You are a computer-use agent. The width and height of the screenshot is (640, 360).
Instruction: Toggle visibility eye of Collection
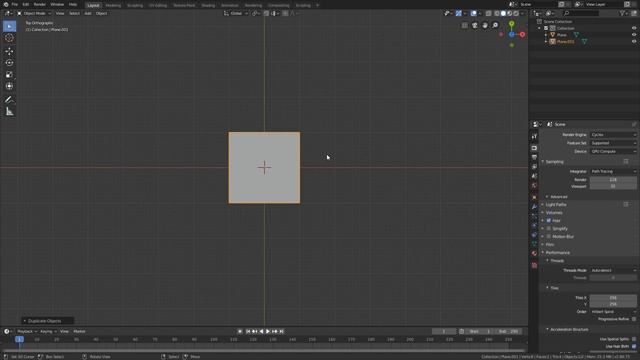pos(634,28)
